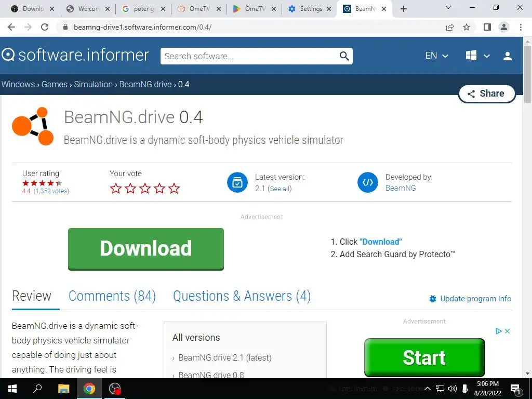
Task: Open the EN language dropdown
Action: (436, 56)
